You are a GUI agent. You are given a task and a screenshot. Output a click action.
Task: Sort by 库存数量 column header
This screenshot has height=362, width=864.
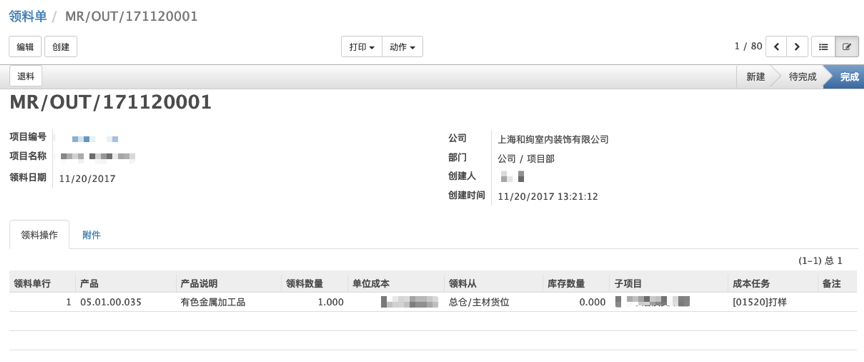coord(576,283)
